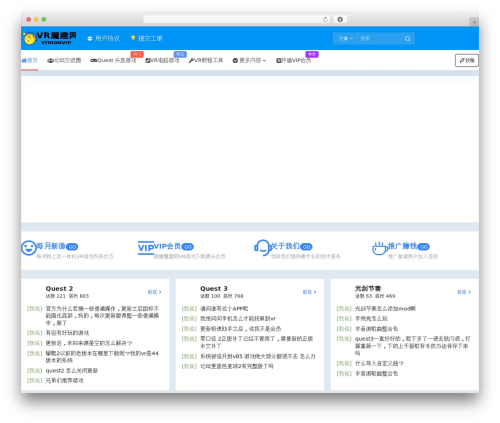Image resolution: width=500 pixels, height=423 pixels.
Task: Click the new tab plus button
Action: click(474, 22)
